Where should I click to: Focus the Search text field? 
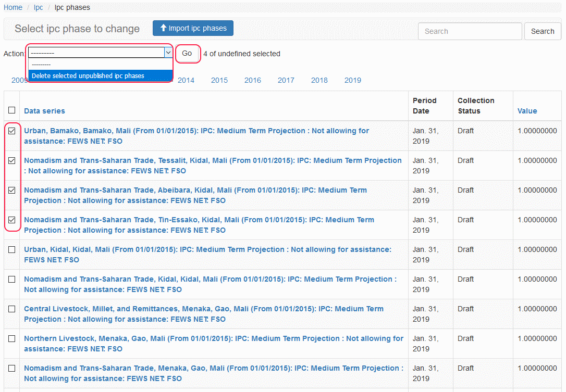[x=469, y=31]
